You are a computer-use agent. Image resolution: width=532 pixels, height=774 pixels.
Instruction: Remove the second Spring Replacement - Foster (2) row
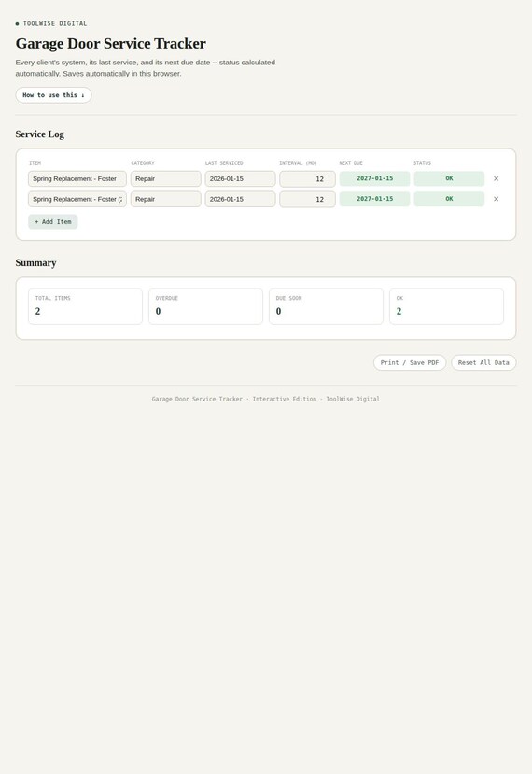pyautogui.click(x=496, y=199)
